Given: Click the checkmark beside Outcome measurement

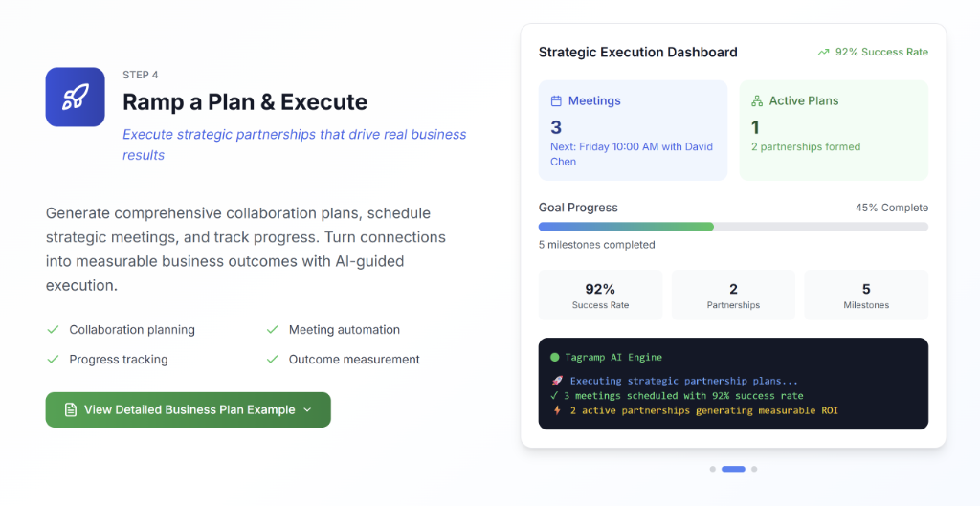Looking at the screenshot, I should pos(272,360).
